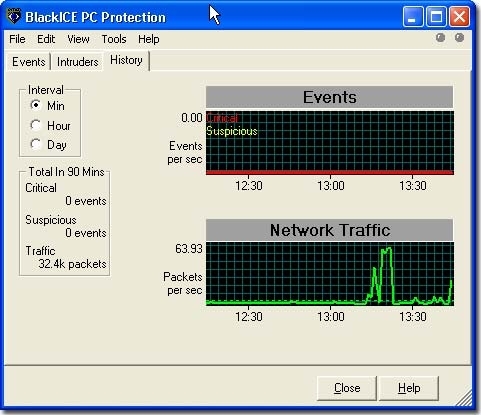481x415 pixels.
Task: Open the Help menu in menu bar
Action: (x=149, y=39)
